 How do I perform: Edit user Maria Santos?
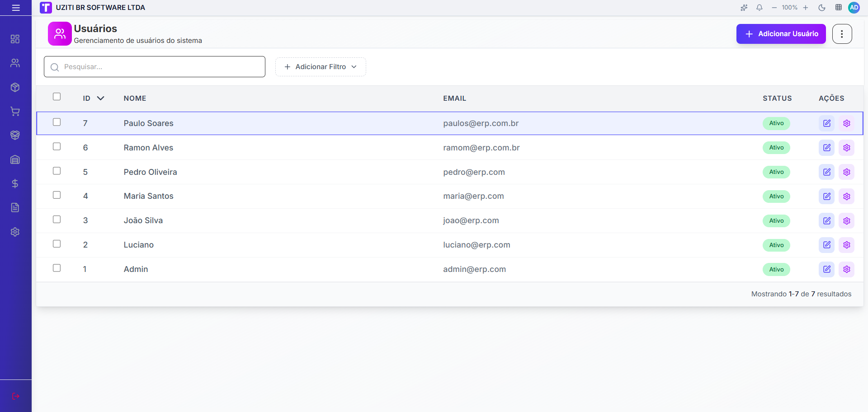pyautogui.click(x=827, y=197)
